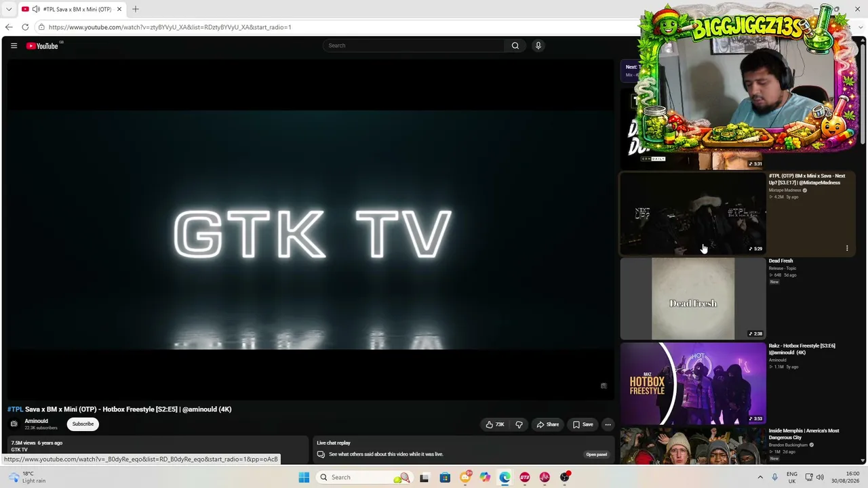Go to the YouTube home logo

point(43,45)
